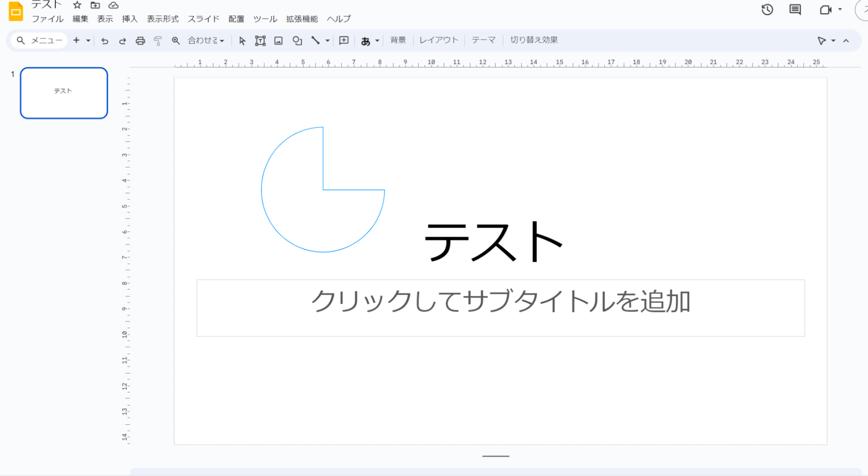868x476 pixels.
Task: Select the text box tool
Action: pyautogui.click(x=260, y=41)
